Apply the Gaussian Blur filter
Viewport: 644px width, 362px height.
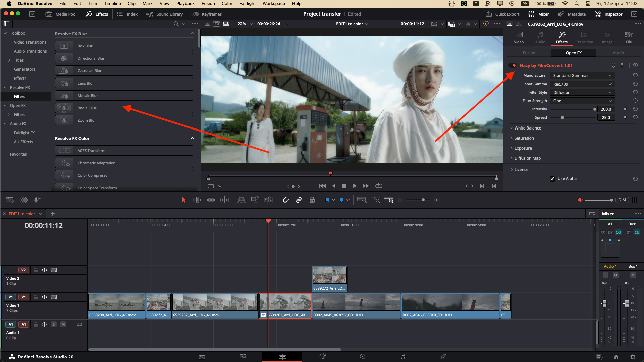(123, 70)
